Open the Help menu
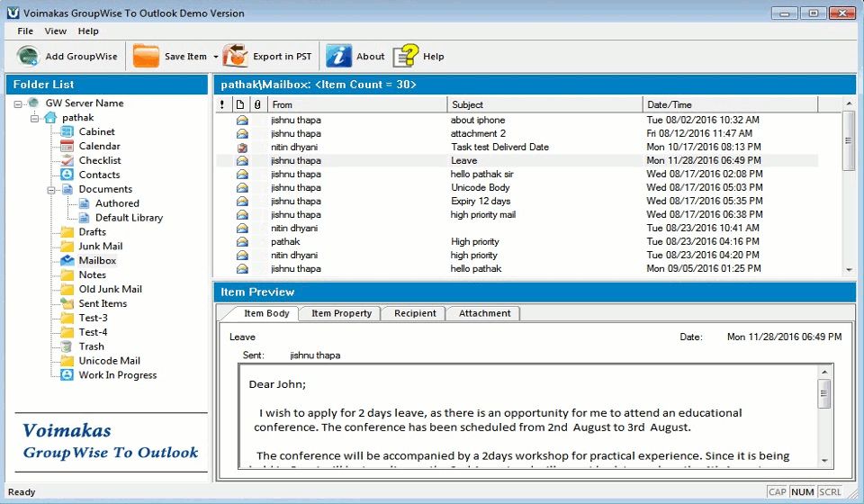864x504 pixels. point(88,31)
